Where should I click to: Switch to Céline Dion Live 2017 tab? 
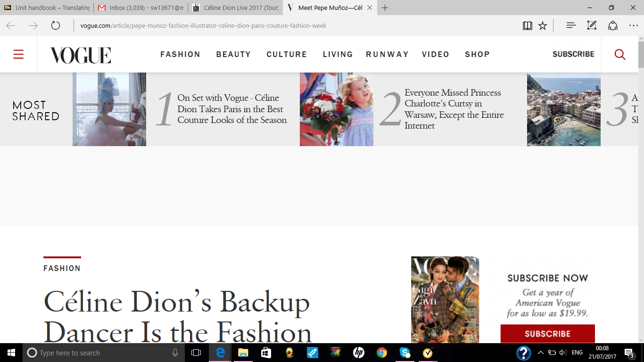click(235, 8)
